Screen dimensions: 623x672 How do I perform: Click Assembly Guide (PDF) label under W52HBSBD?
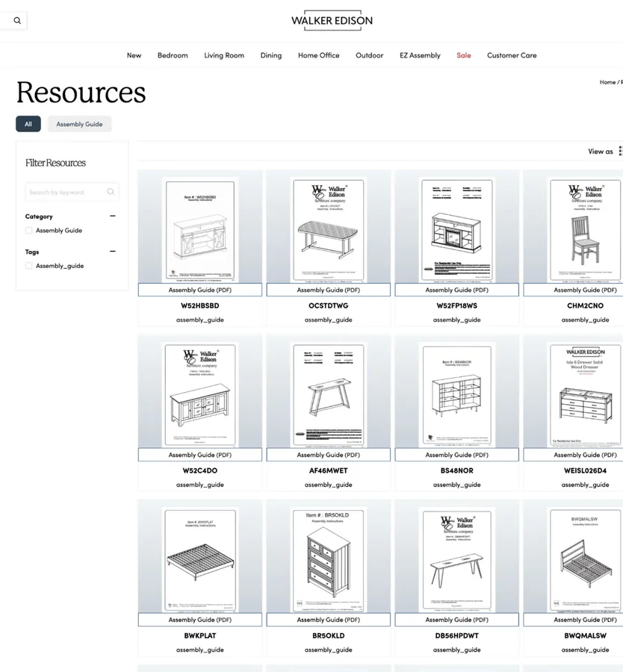click(199, 290)
